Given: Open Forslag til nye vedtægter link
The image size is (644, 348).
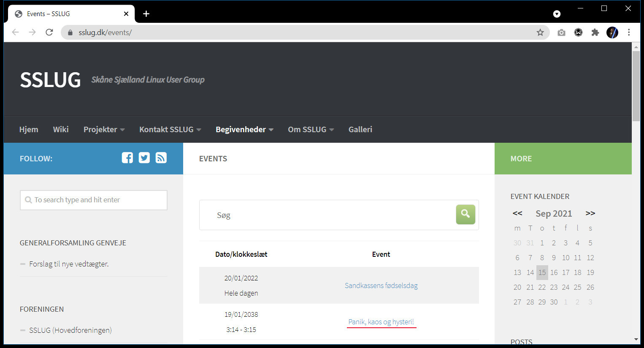Looking at the screenshot, I should pos(69,264).
